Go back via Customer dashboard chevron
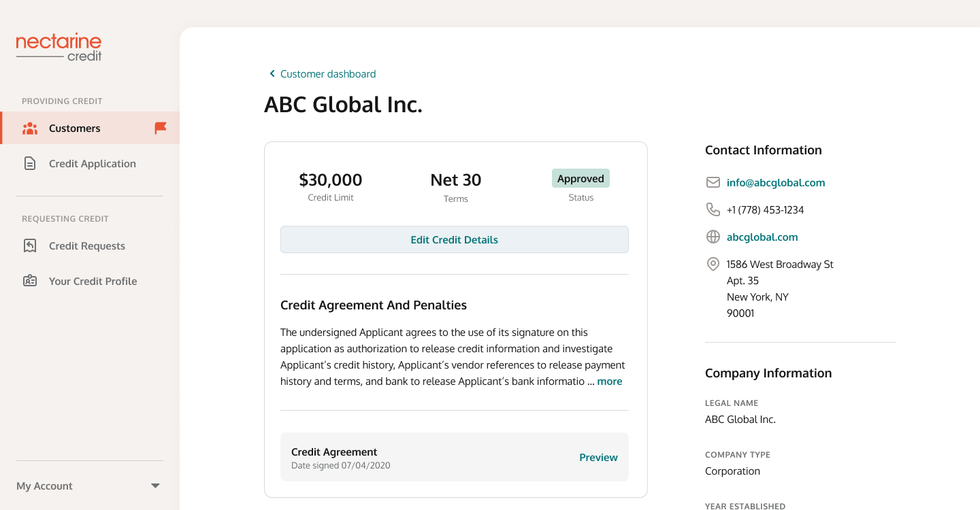Image resolution: width=980 pixels, height=510 pixels. pyautogui.click(x=272, y=74)
